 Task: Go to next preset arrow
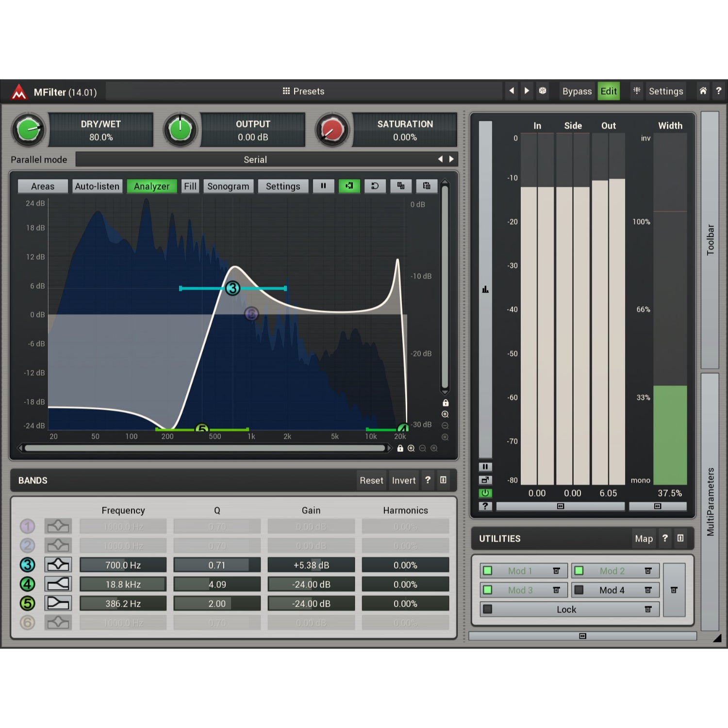tap(527, 91)
